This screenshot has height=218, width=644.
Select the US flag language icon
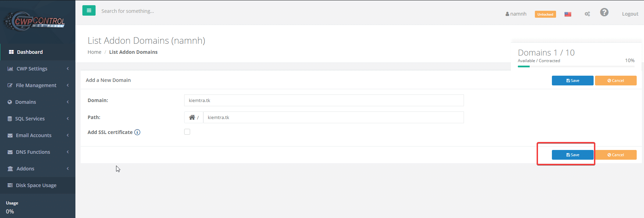[568, 14]
